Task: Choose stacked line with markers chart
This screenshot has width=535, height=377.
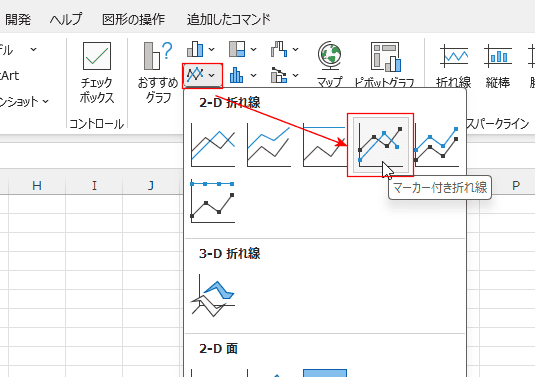Action: (437, 145)
